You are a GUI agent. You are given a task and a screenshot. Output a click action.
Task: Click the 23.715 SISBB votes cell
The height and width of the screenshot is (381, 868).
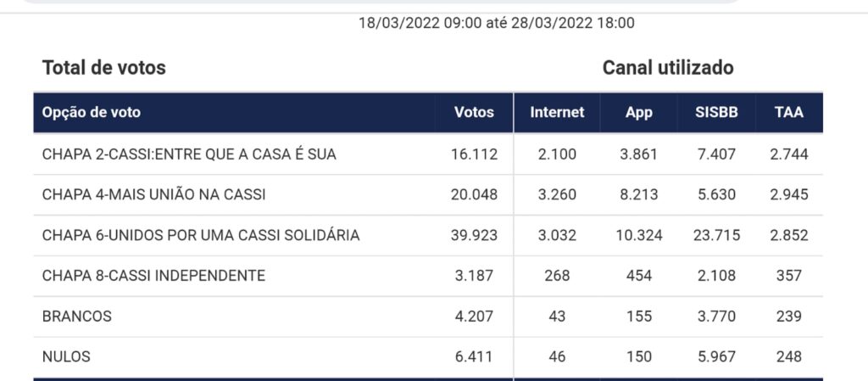coord(719,235)
